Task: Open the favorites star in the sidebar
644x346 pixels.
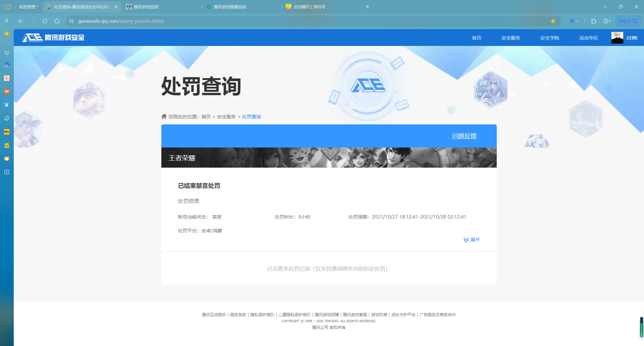Action: 7,34
